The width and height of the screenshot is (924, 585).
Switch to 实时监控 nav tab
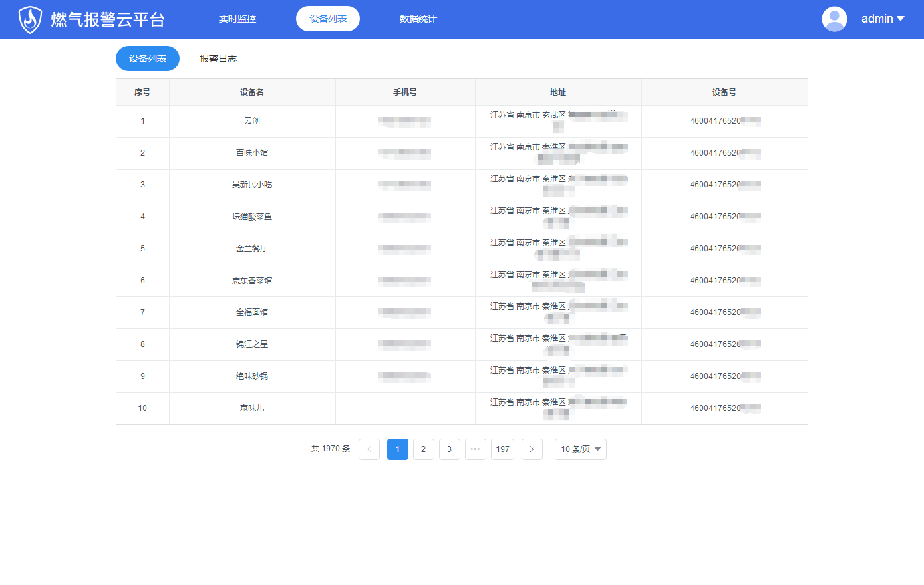pos(237,19)
